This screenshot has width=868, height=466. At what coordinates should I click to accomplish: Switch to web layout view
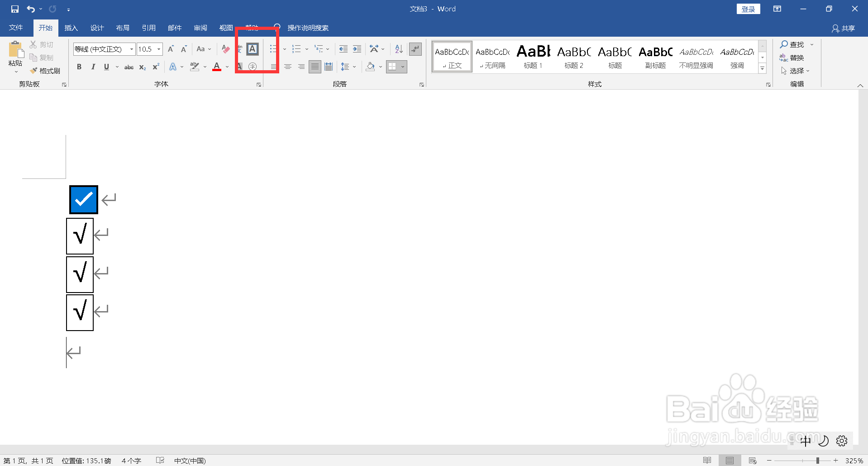click(753, 461)
